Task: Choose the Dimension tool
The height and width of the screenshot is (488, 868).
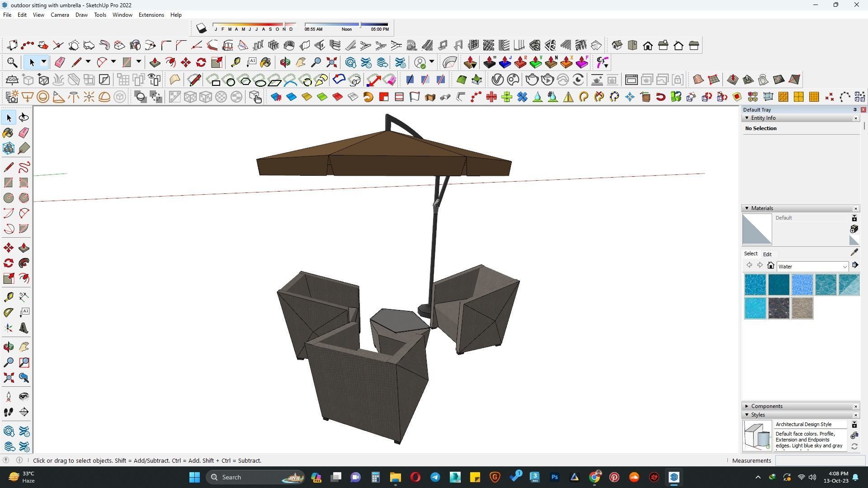Action: click(x=24, y=296)
